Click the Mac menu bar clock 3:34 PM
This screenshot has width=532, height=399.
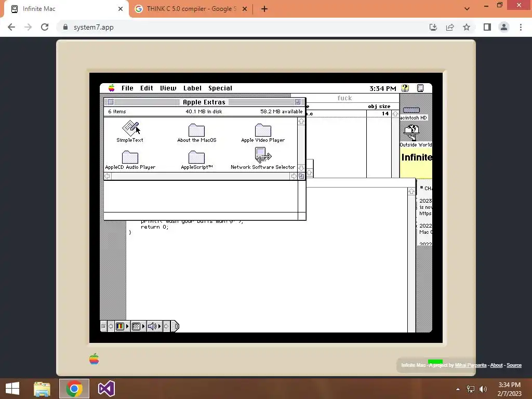(383, 88)
